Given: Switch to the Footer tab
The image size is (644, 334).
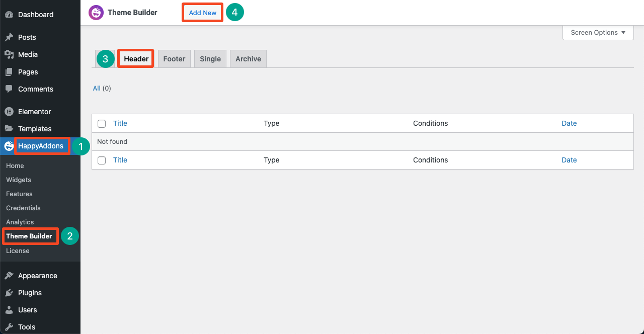Looking at the screenshot, I should (x=175, y=59).
